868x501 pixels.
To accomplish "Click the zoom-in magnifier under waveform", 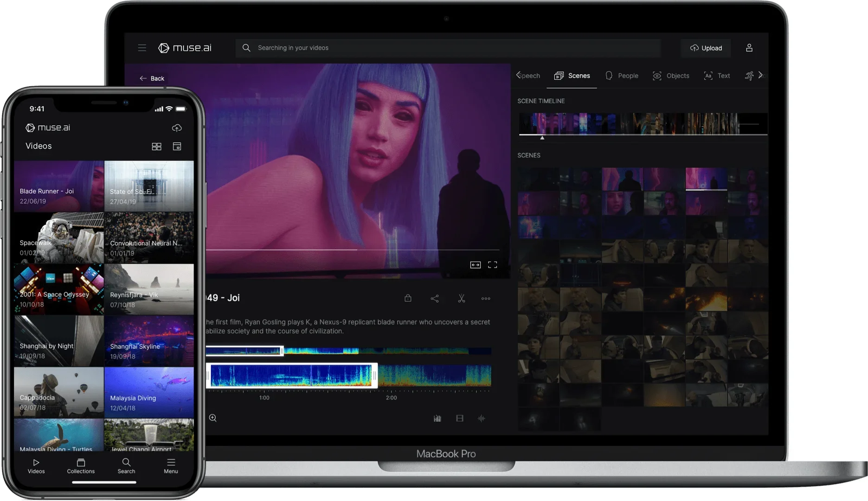I will [x=213, y=418].
